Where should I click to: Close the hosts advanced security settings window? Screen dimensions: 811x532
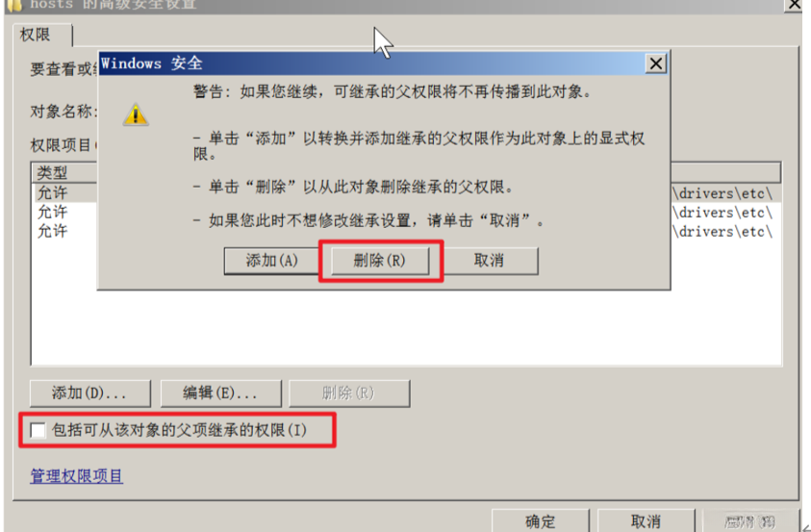click(x=794, y=5)
